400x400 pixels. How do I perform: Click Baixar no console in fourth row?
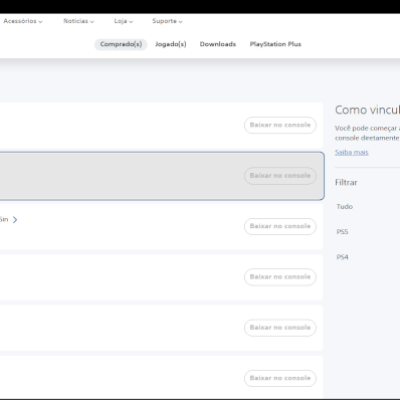(x=280, y=277)
